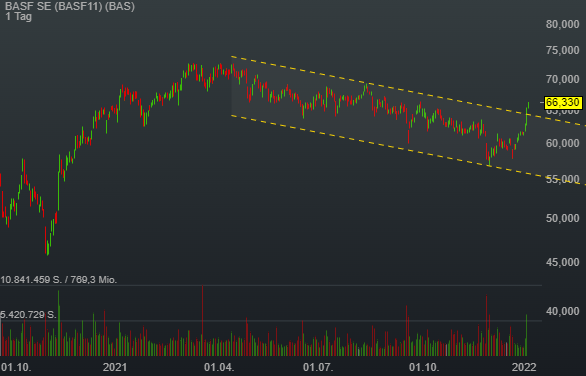Click the 5.420.729 S. volume level label
Image resolution: width=586 pixels, height=376 pixels.
(28, 315)
